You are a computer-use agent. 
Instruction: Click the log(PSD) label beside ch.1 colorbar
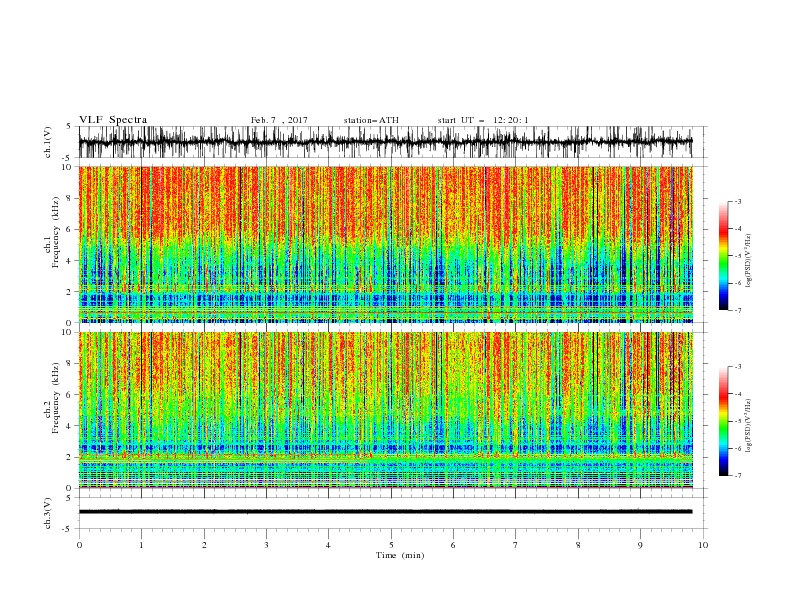point(748,261)
